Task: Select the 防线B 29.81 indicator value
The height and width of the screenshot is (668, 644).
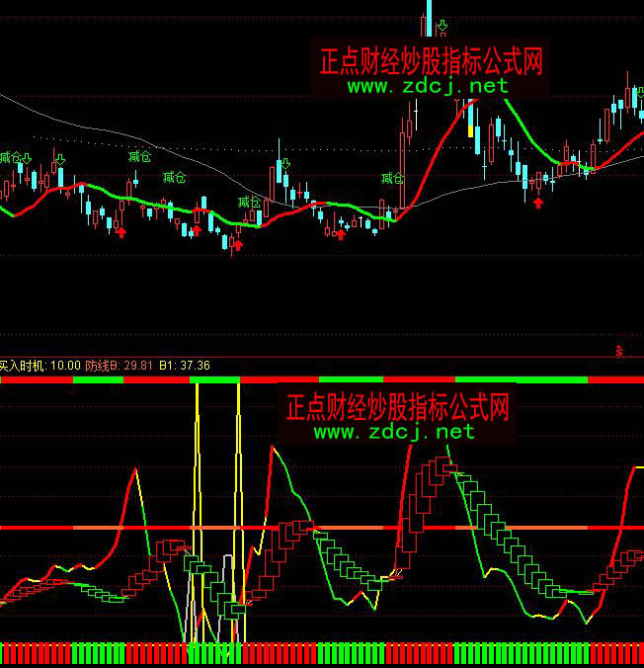Action: click(x=120, y=366)
